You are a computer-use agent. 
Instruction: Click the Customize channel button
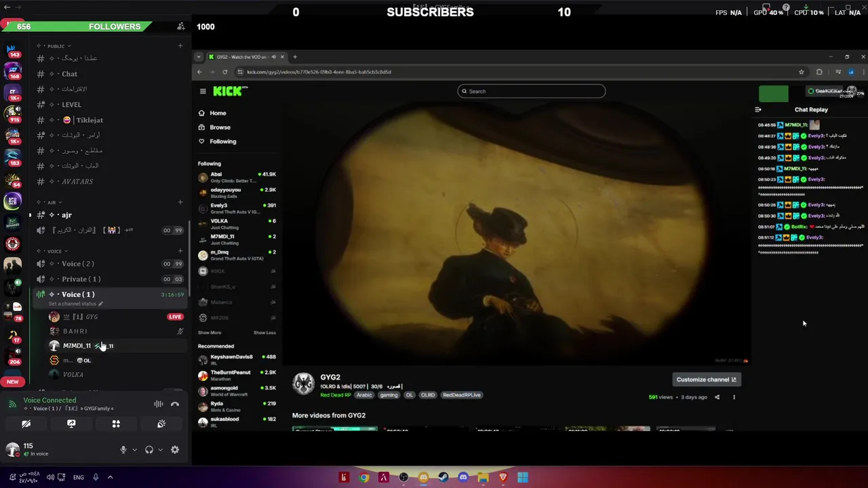coord(706,380)
